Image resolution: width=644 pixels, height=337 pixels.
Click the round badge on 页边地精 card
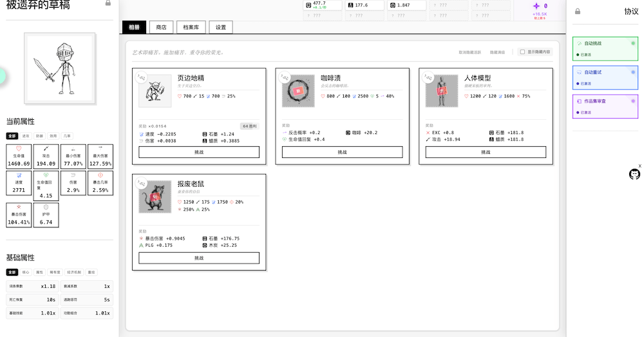point(142,77)
